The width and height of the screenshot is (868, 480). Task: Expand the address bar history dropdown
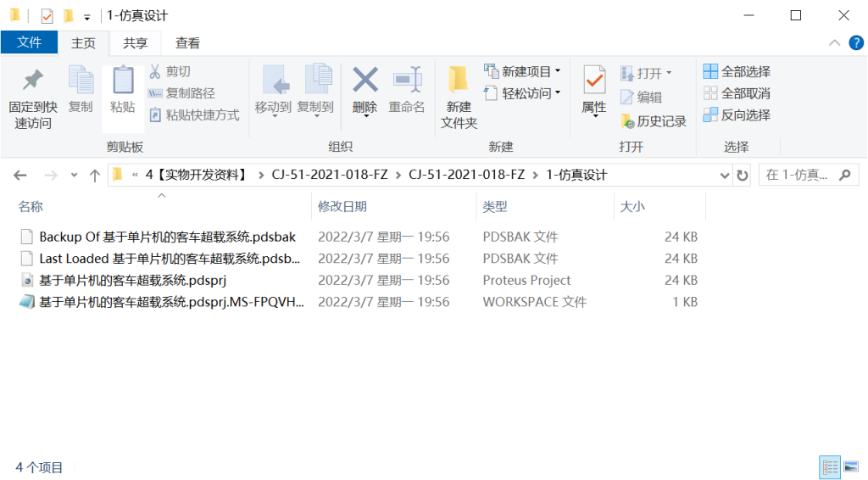[724, 176]
